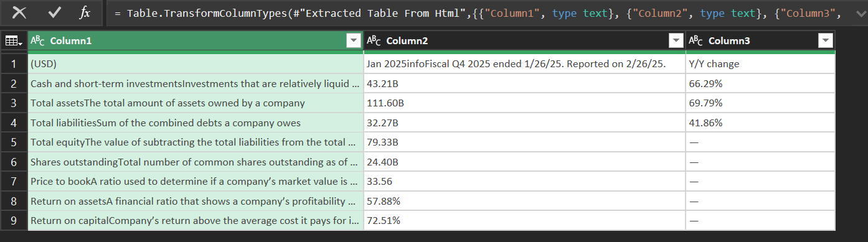
Task: Click the dash cell in Return on capital row
Action: (x=760, y=220)
